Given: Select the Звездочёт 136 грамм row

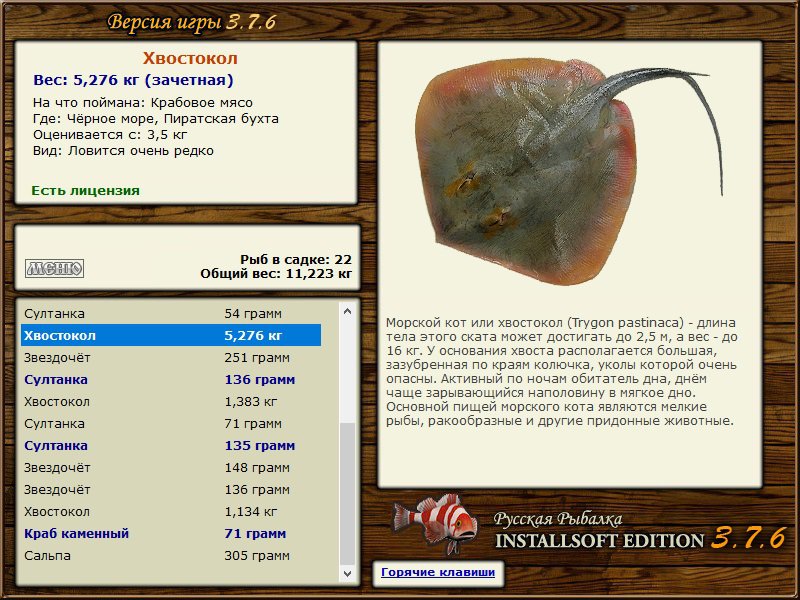Looking at the screenshot, I should (x=171, y=489).
